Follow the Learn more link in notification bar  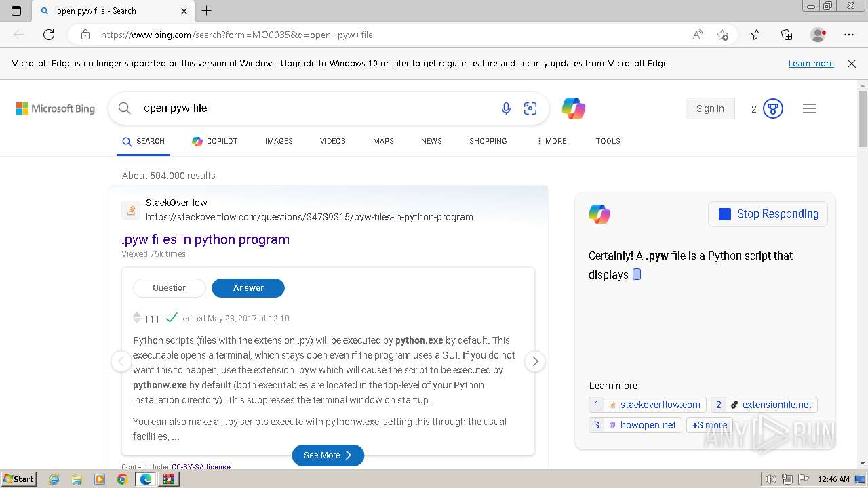811,63
